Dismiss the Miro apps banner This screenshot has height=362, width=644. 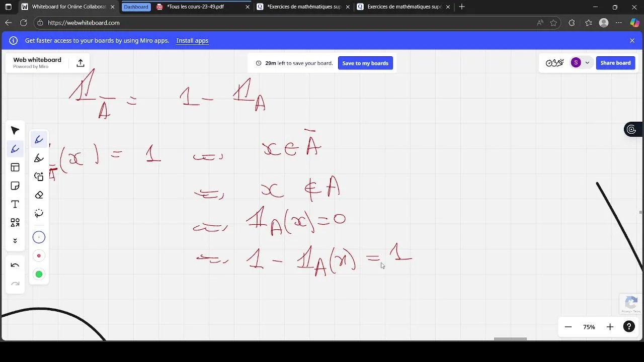632,41
